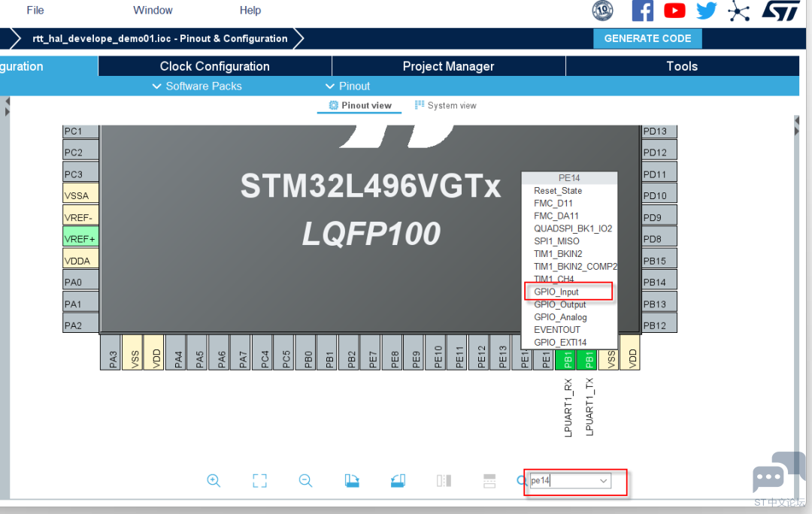Choose GPIO_Output in the pin menu
Image resolution: width=812 pixels, height=514 pixels.
point(559,304)
